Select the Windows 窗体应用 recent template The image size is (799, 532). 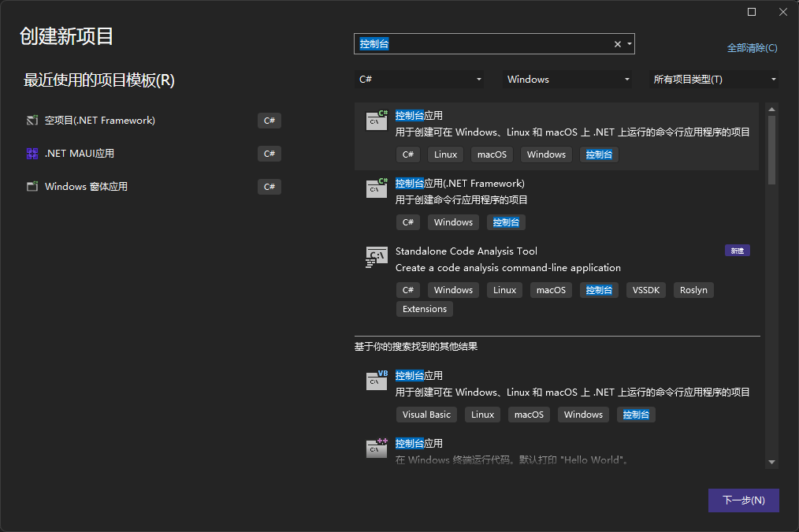click(x=154, y=187)
